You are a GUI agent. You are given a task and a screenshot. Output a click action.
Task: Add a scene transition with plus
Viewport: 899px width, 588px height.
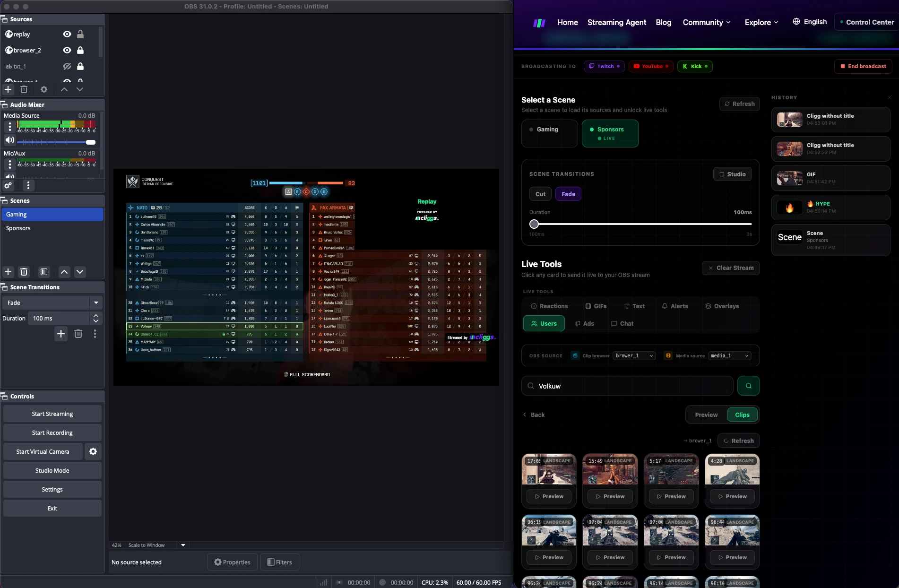(x=61, y=334)
